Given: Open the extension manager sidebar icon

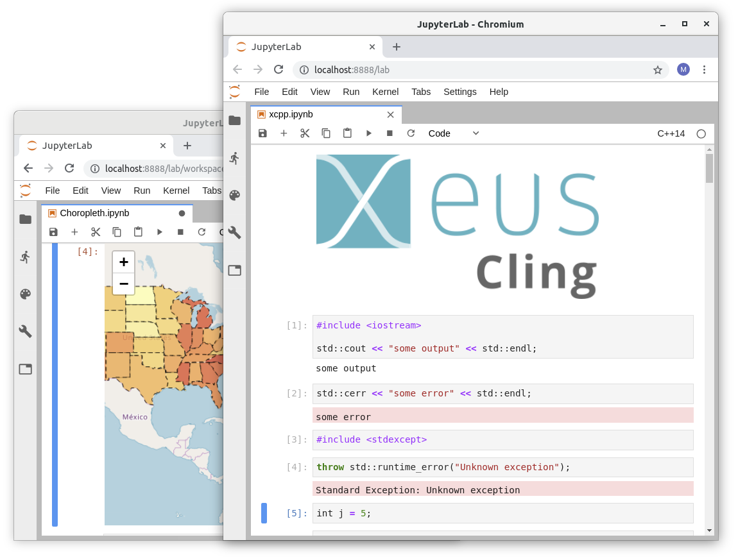Looking at the screenshot, I should (x=234, y=271).
